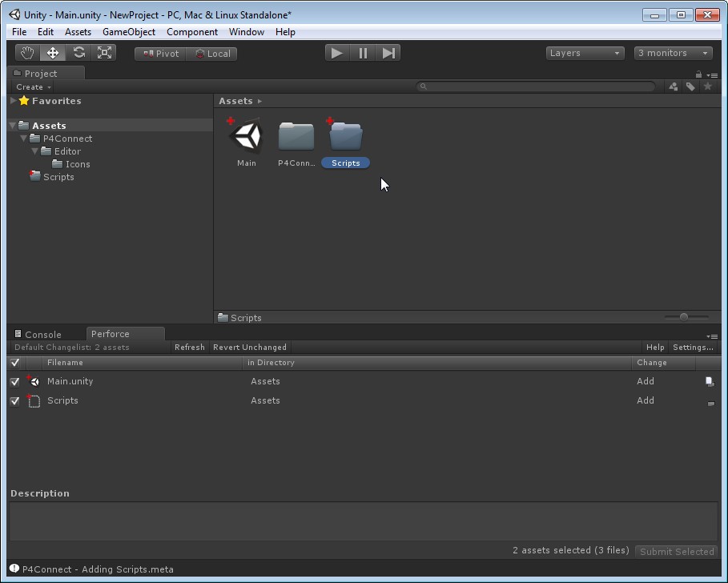This screenshot has width=728, height=583.
Task: Click the changelist Description text field
Action: click(363, 521)
